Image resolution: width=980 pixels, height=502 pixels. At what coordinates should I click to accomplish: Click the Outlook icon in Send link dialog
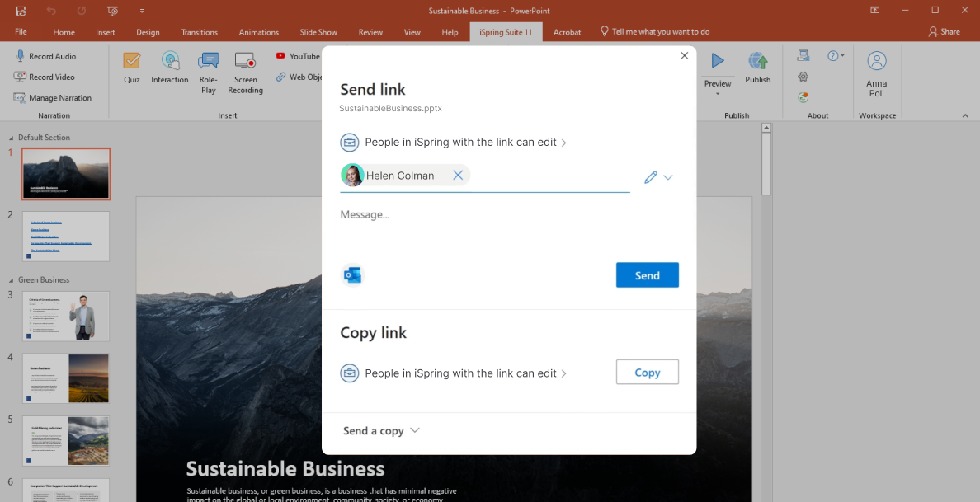coord(352,274)
